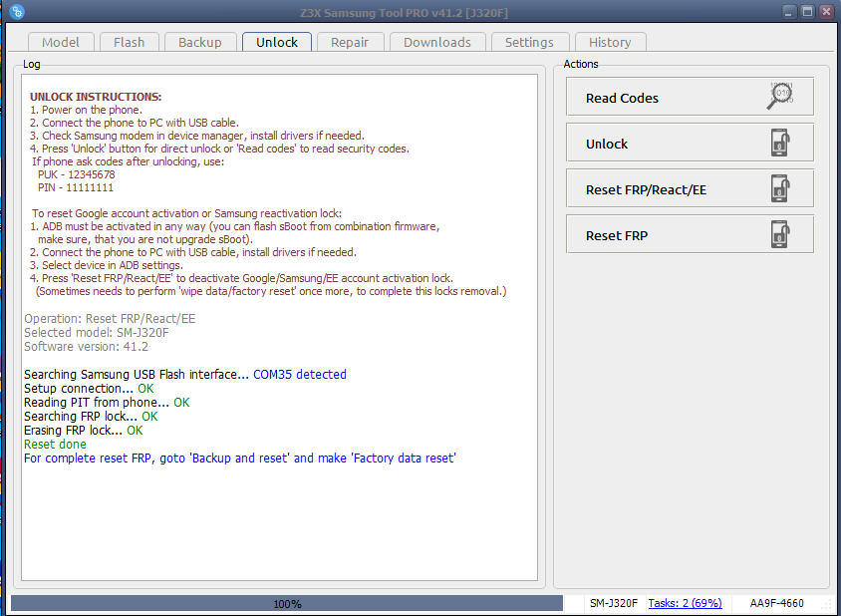Click the 'For complete reset FRP' instruction line
Viewport: 841px width, 616px height.
pyautogui.click(x=240, y=459)
